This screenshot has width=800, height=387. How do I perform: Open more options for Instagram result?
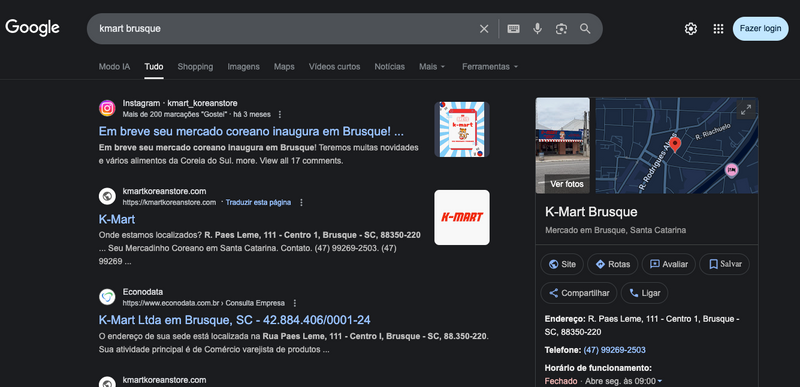[x=280, y=114]
